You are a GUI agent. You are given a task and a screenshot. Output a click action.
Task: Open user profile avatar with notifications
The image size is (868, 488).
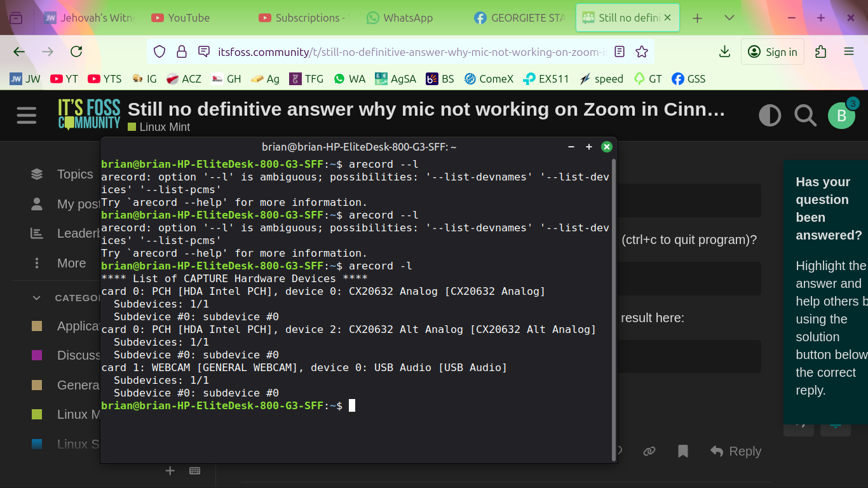coord(842,116)
